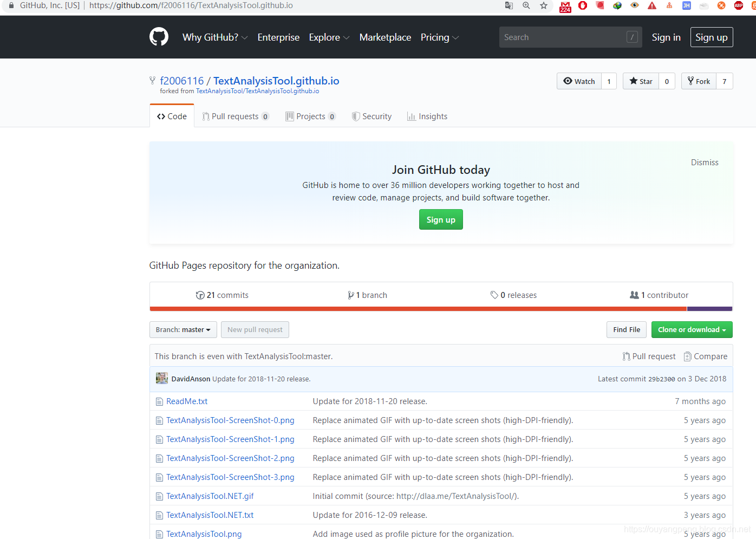
Task: Click the New pull request button
Action: pos(255,329)
